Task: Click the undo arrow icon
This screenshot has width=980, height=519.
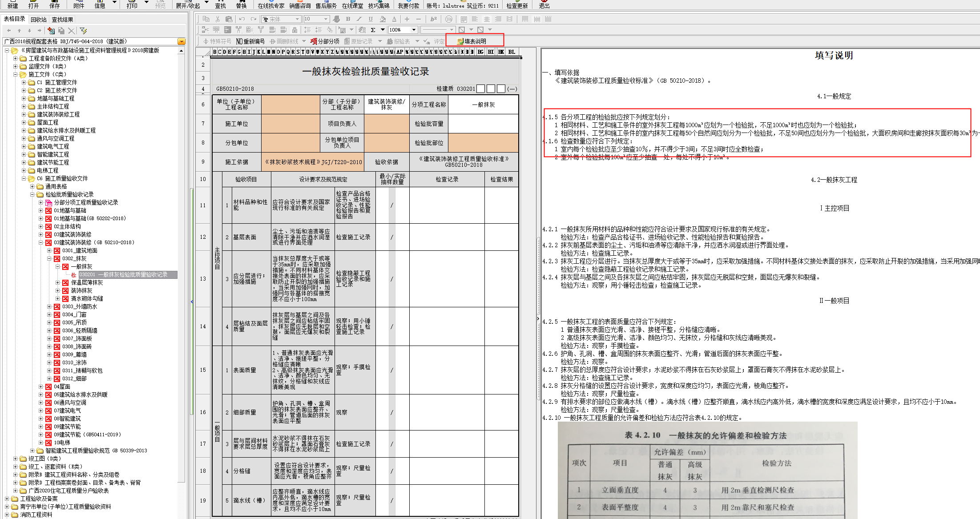Action: tap(242, 19)
